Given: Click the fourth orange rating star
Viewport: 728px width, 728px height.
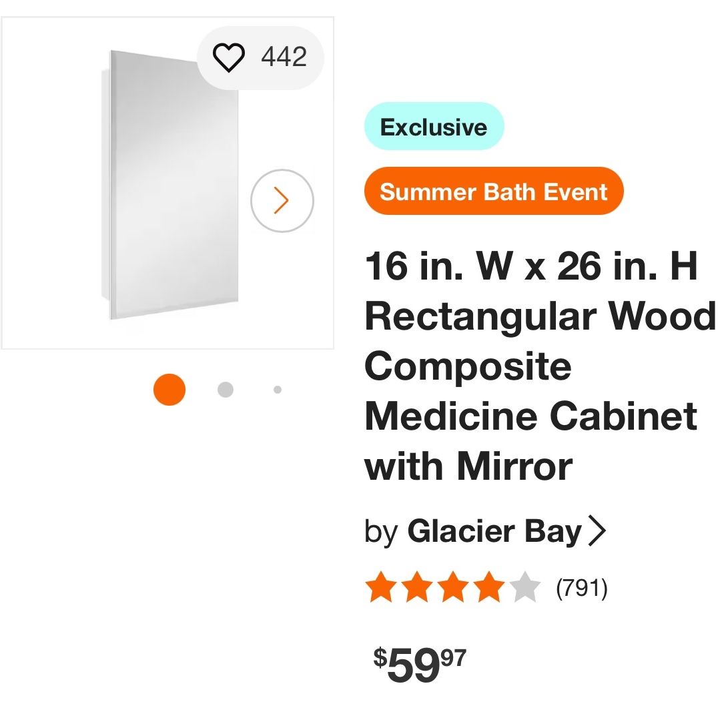Looking at the screenshot, I should pos(489,587).
